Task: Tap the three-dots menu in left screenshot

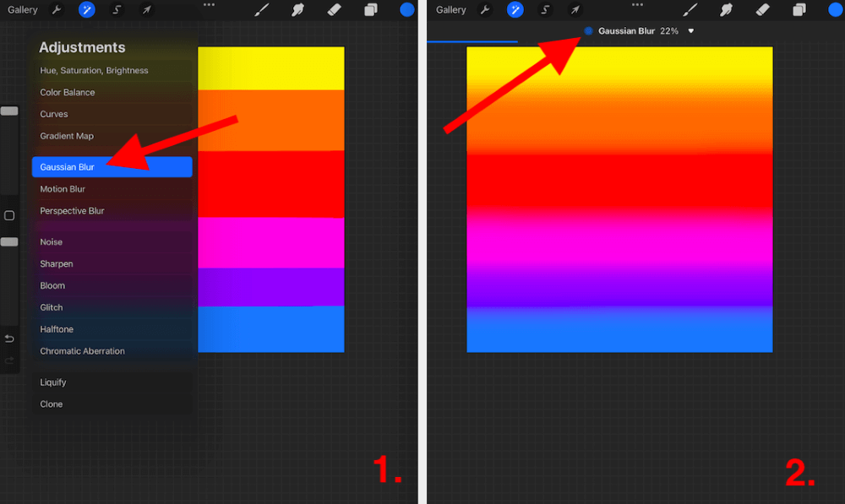Action: pos(209,5)
